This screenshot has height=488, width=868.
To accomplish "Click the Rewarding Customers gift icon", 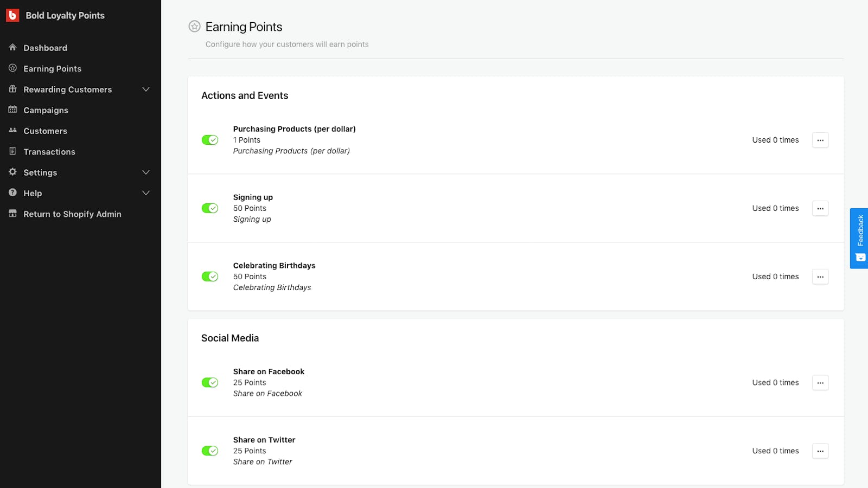I will (12, 89).
